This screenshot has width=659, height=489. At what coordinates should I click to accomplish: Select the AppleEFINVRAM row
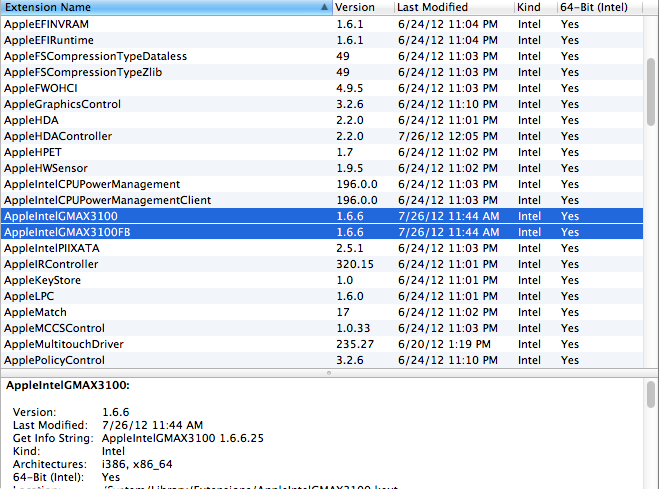(x=322, y=24)
